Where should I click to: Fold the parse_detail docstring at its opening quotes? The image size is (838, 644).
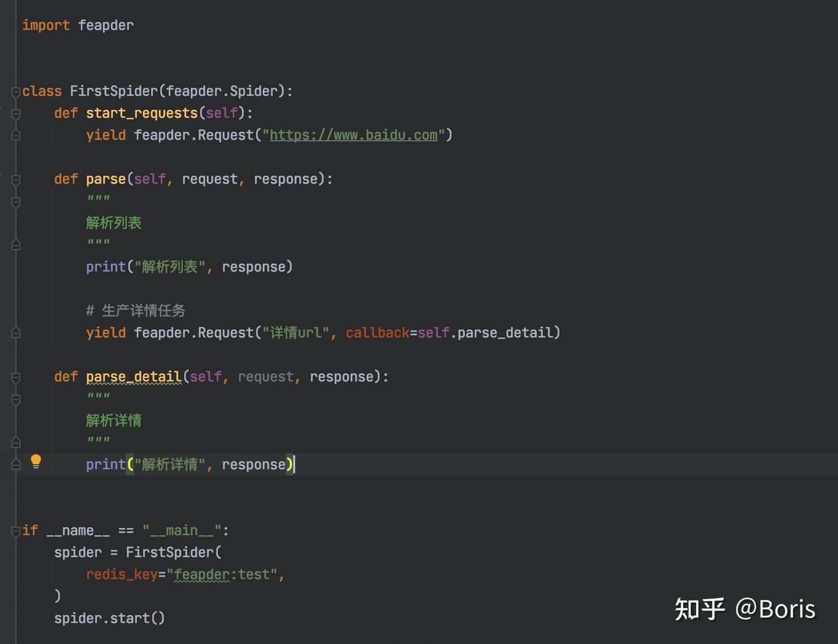[16, 400]
